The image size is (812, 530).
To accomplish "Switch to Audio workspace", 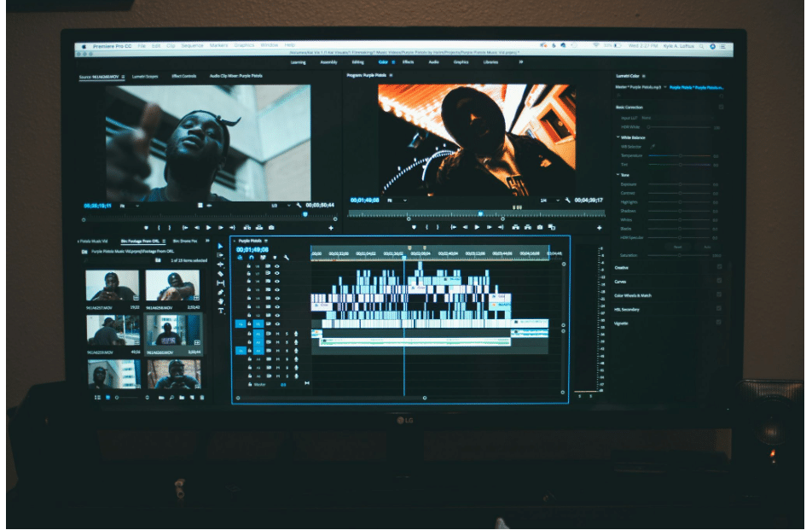I will (x=433, y=62).
